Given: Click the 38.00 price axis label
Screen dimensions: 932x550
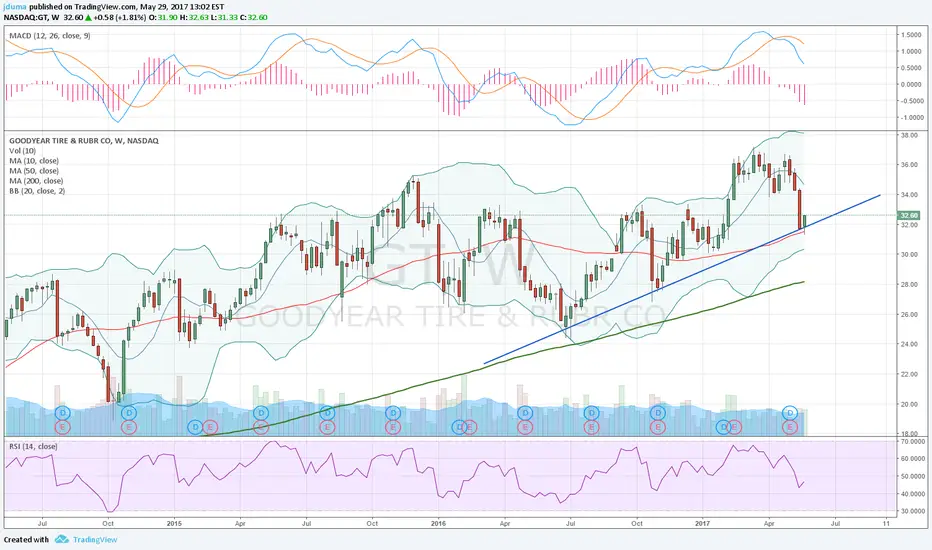Looking at the screenshot, I should [x=909, y=136].
